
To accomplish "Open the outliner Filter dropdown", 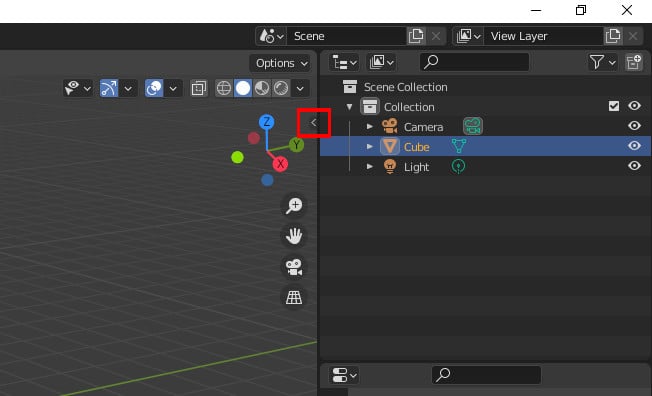I will [603, 62].
